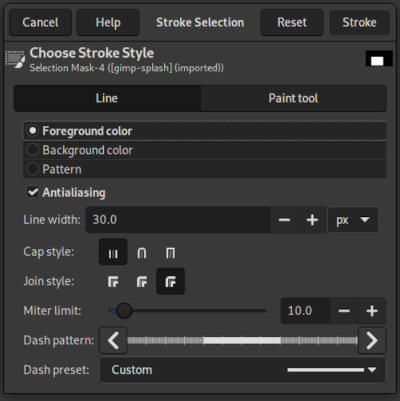Image resolution: width=400 pixels, height=401 pixels.
Task: Open the Dash preset Custom dropdown
Action: coord(243,370)
